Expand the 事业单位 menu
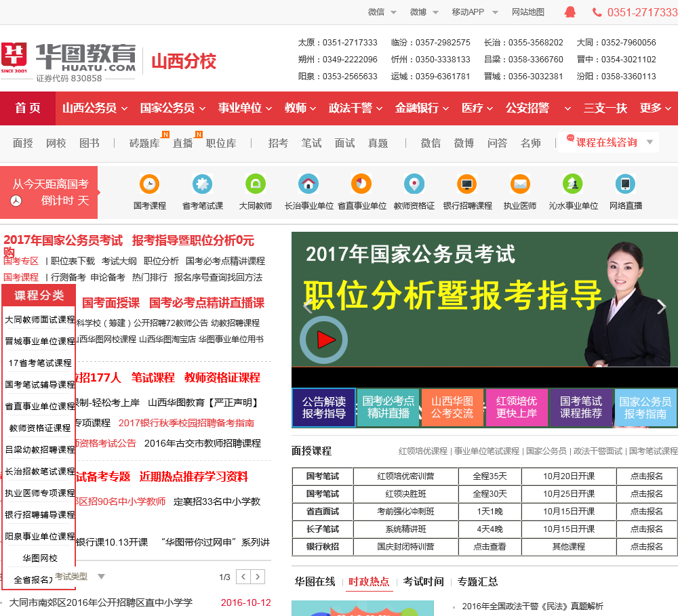 click(x=245, y=108)
